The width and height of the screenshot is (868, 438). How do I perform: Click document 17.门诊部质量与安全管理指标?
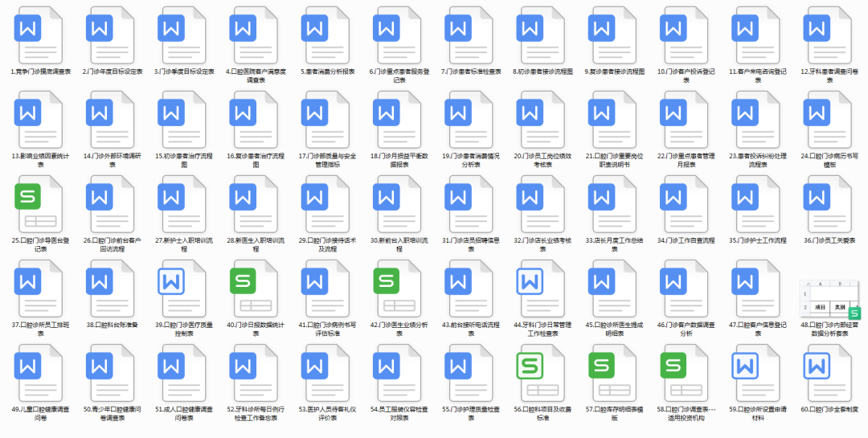327,121
